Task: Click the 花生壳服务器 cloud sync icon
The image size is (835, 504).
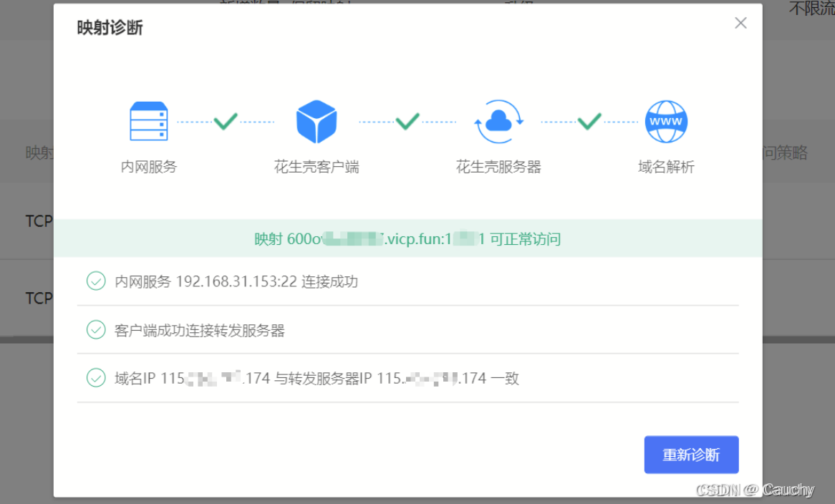Action: click(498, 121)
